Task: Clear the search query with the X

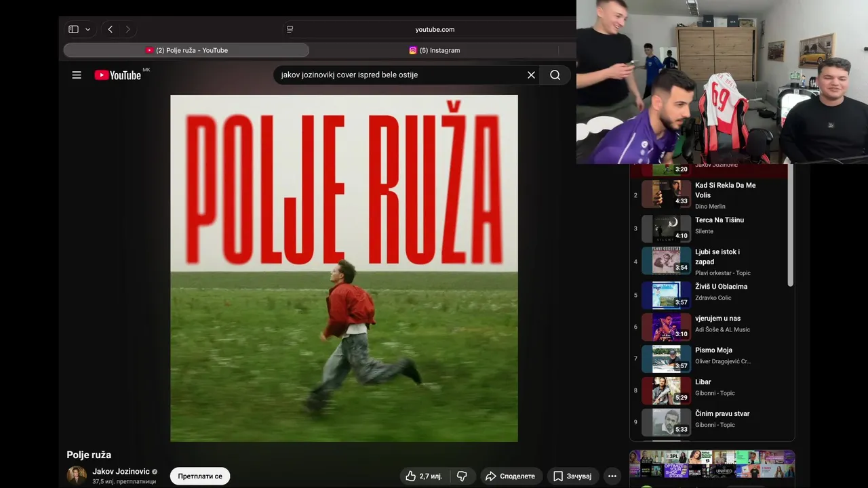Action: 532,75
